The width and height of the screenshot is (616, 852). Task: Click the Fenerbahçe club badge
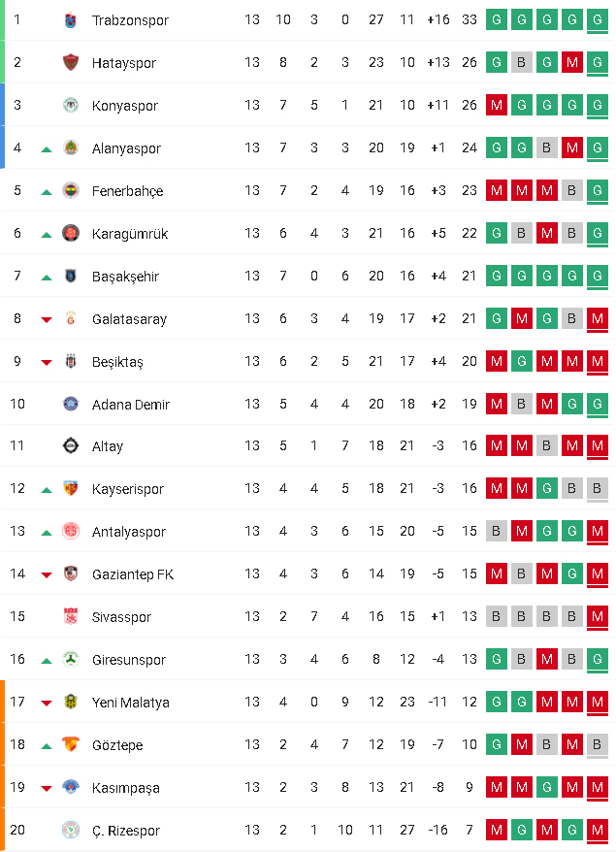(x=70, y=191)
